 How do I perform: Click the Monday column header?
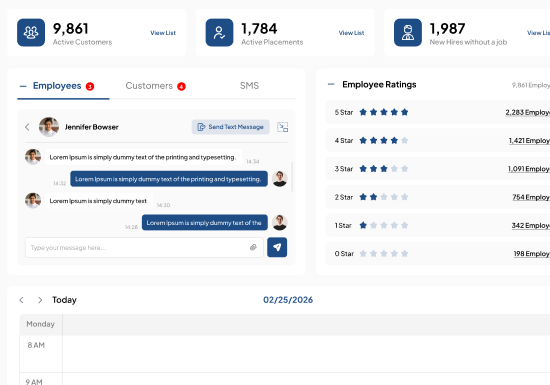click(41, 324)
